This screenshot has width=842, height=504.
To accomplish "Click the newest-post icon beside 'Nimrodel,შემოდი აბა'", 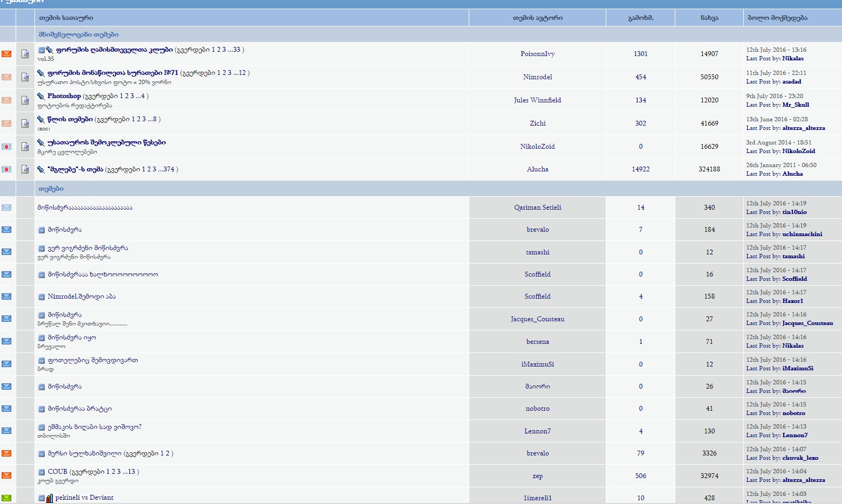I will pos(42,297).
